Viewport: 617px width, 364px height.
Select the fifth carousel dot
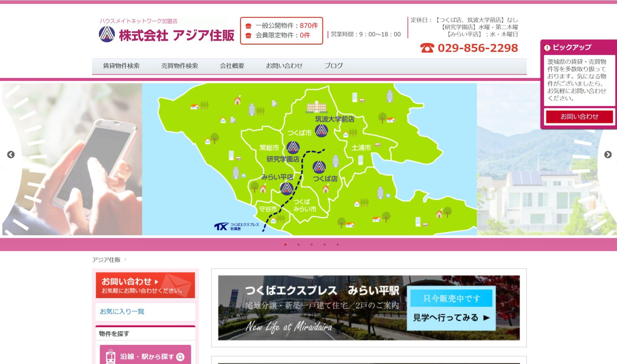click(x=338, y=245)
